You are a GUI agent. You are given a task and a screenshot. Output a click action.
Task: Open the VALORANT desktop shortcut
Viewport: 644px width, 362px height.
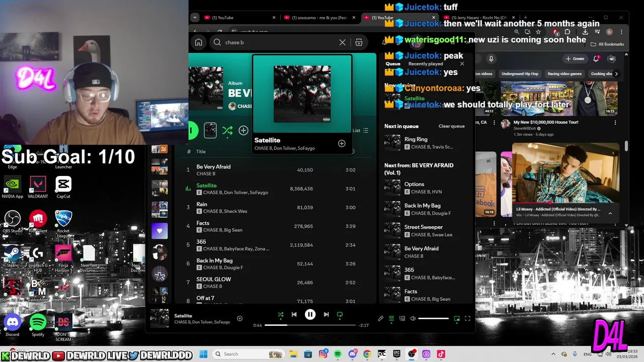point(38,188)
